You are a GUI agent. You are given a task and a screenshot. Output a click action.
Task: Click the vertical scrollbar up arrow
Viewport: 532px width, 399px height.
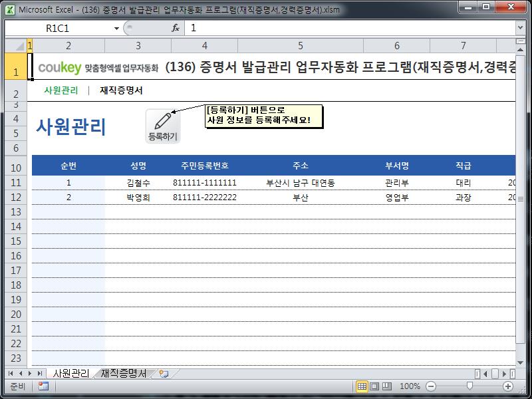click(x=520, y=49)
